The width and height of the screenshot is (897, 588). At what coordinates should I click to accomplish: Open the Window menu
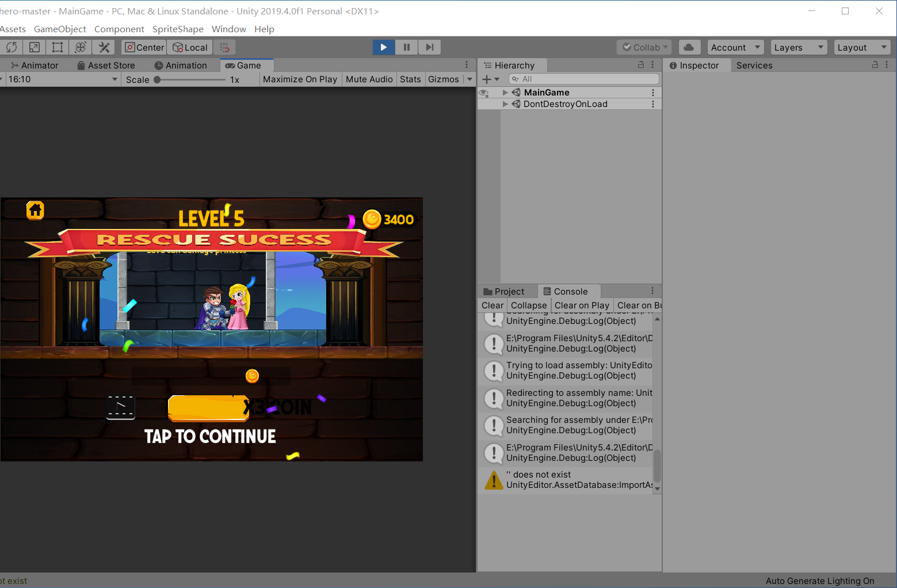pyautogui.click(x=228, y=29)
